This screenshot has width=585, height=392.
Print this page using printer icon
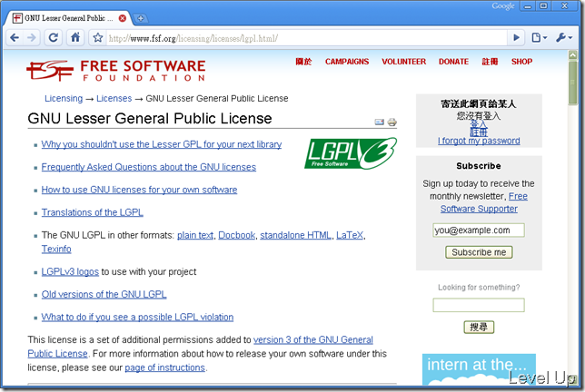pyautogui.click(x=392, y=122)
